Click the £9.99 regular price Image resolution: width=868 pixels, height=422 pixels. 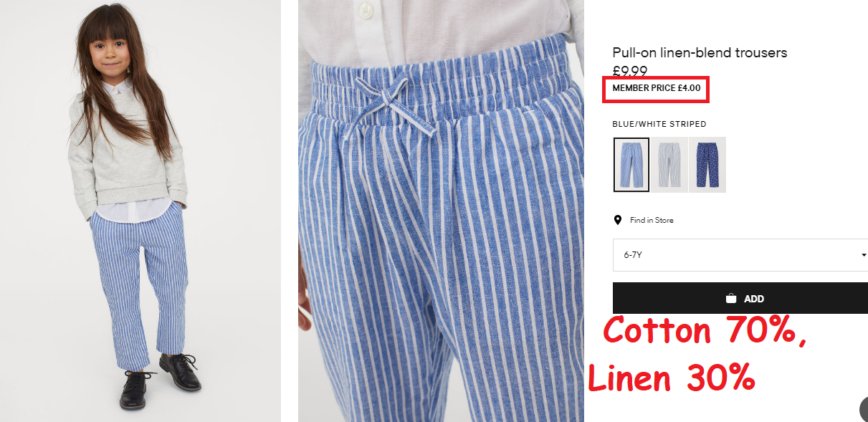click(630, 70)
